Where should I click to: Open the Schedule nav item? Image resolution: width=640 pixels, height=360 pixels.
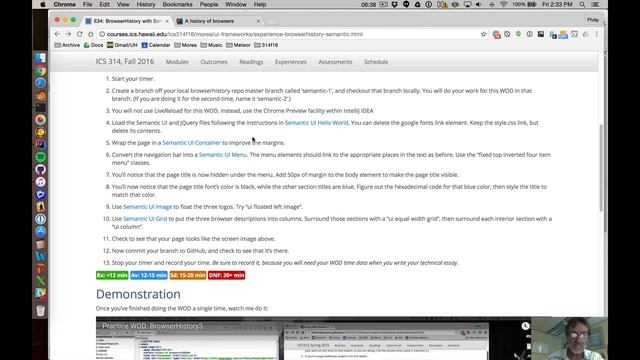click(376, 62)
